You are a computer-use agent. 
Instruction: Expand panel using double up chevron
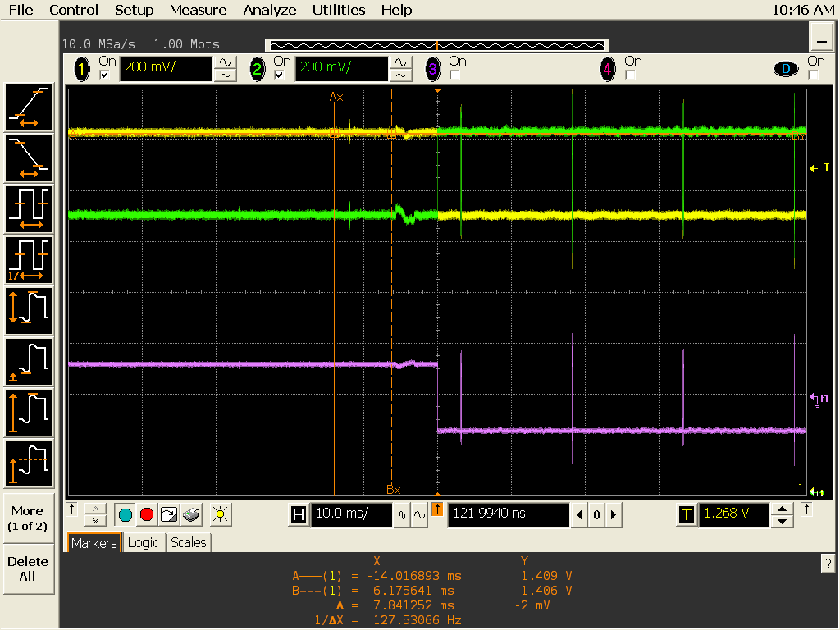click(95, 509)
